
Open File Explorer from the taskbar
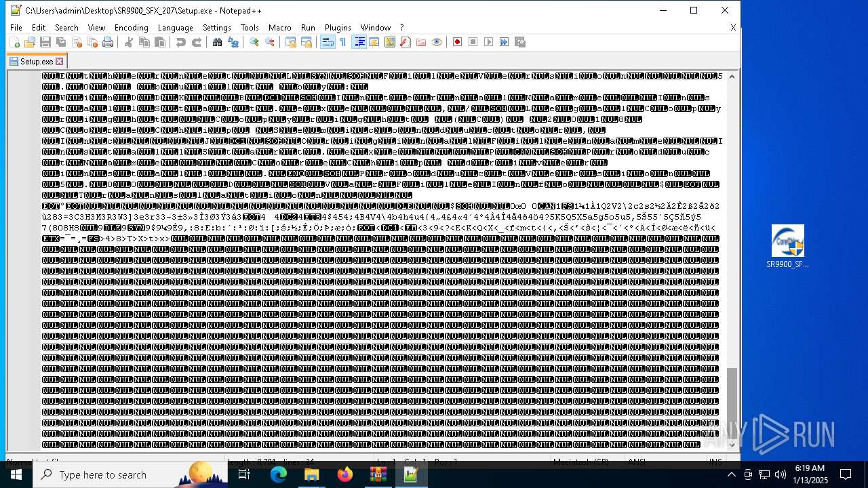[312, 474]
